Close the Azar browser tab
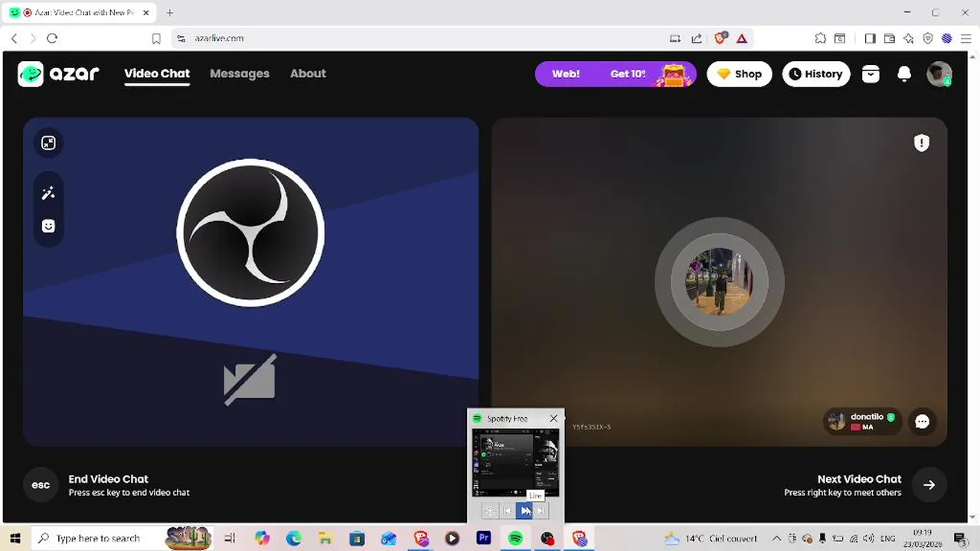 click(x=145, y=13)
